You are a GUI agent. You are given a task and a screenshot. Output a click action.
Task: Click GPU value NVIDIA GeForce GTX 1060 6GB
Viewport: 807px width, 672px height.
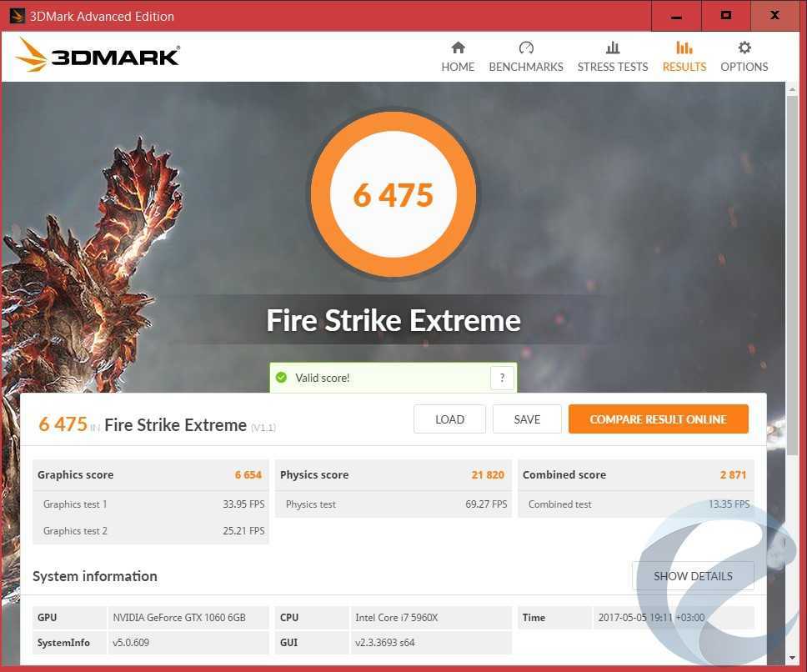tap(179, 618)
